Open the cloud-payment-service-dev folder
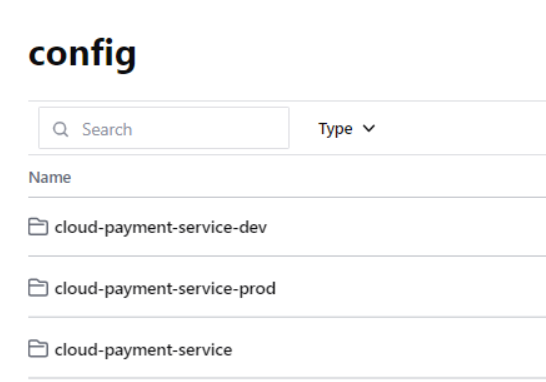The width and height of the screenshot is (546, 382). [x=161, y=227]
